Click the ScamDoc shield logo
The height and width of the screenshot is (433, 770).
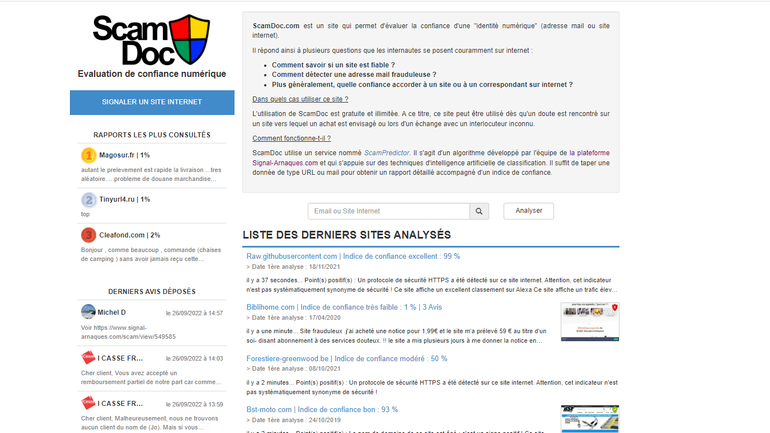click(190, 39)
